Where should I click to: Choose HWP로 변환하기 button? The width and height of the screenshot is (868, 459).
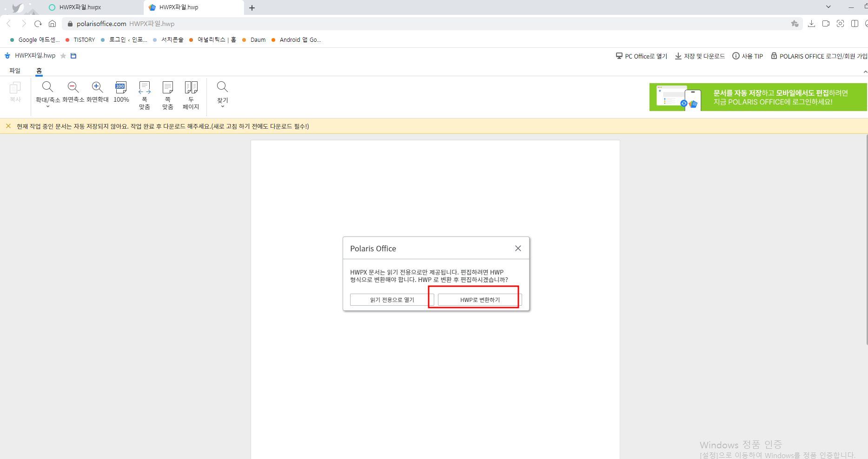pos(480,300)
